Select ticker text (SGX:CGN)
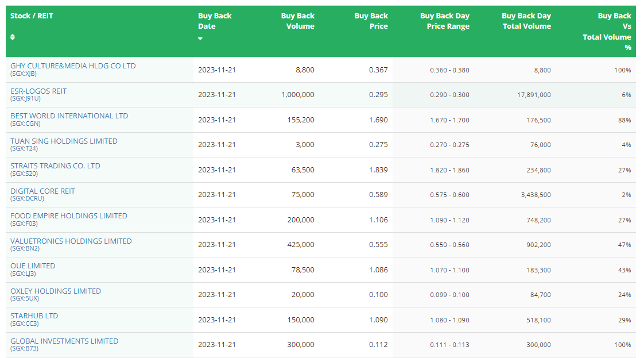This screenshot has height=358, width=644. tap(25, 124)
